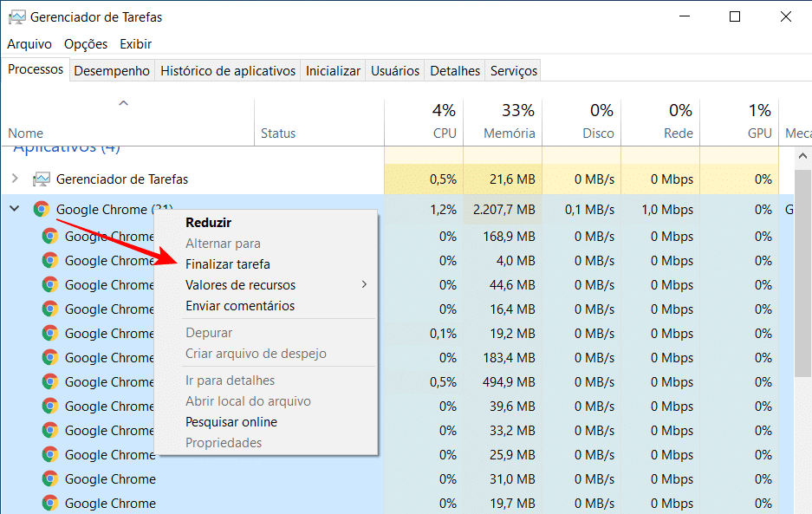
Task: Click the Task Manager icon in the Gerenciador de Tarefas row
Action: pos(41,179)
